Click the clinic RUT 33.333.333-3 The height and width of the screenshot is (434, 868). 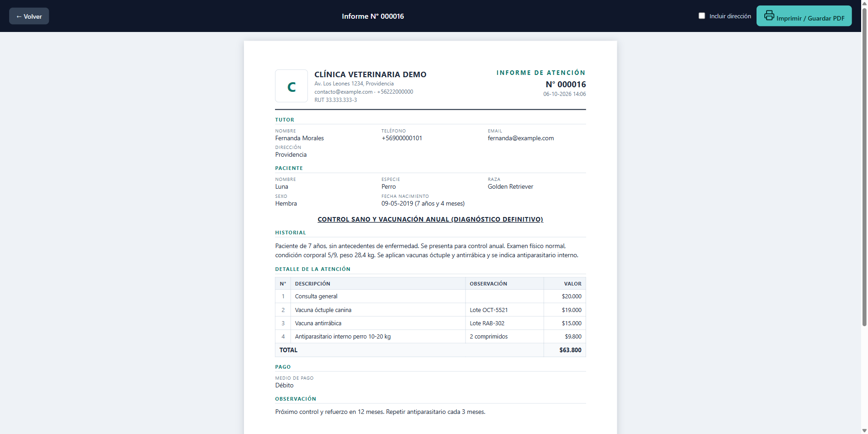point(335,100)
